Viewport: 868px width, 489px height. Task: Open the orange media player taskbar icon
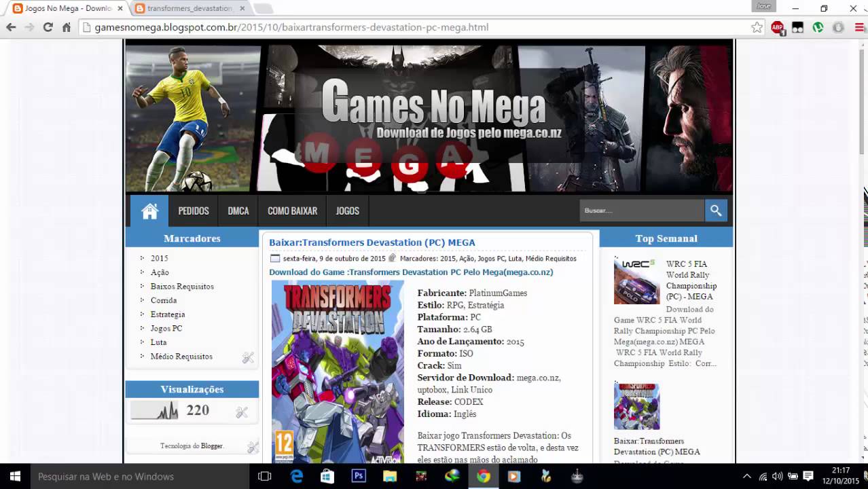pyautogui.click(x=514, y=476)
